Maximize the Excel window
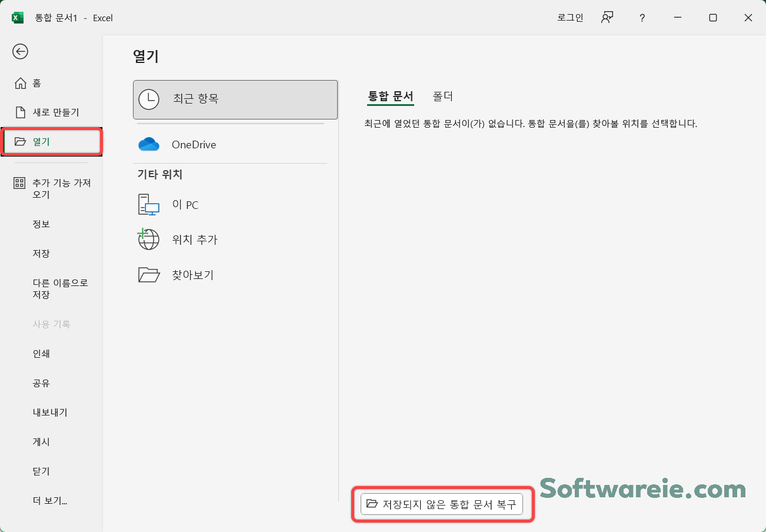Viewport: 766px width, 532px height. coord(713,18)
